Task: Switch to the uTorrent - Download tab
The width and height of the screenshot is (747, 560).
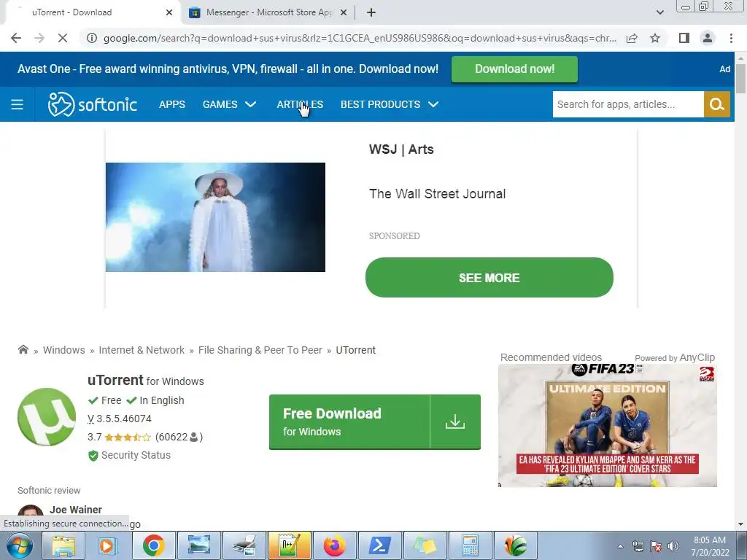Action: click(x=91, y=12)
